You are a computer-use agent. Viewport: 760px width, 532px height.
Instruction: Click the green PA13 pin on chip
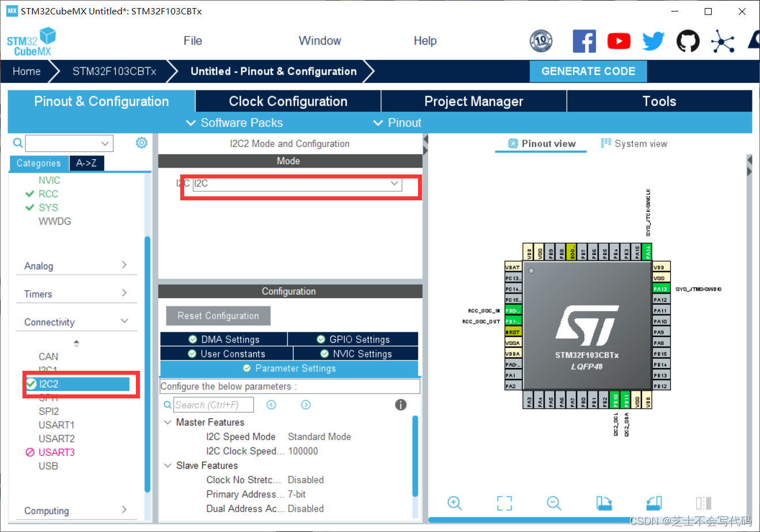tap(660, 289)
